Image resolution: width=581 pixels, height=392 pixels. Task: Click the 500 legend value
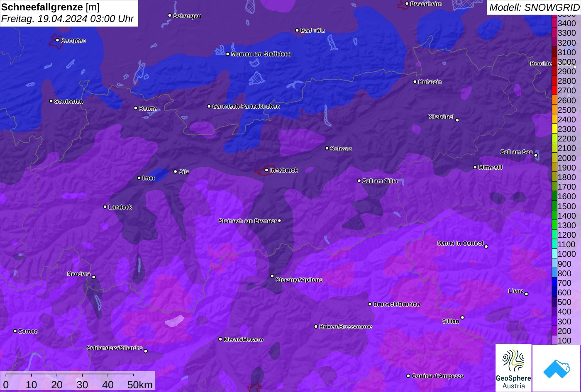coord(564,302)
